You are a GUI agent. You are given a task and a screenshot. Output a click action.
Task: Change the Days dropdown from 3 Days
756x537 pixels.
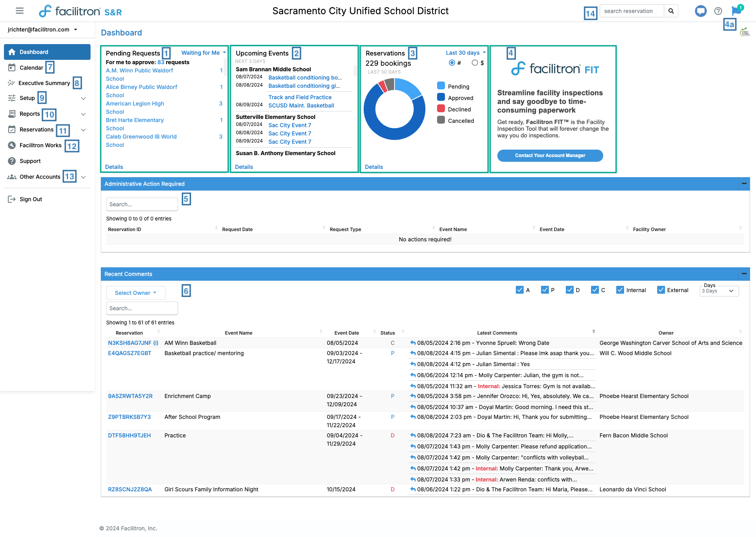tap(719, 291)
